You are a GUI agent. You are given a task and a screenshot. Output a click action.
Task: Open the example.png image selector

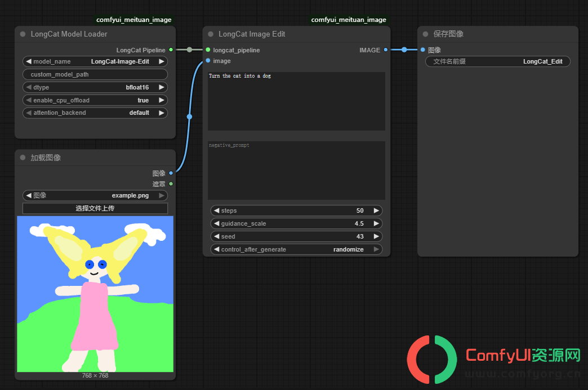(95, 195)
